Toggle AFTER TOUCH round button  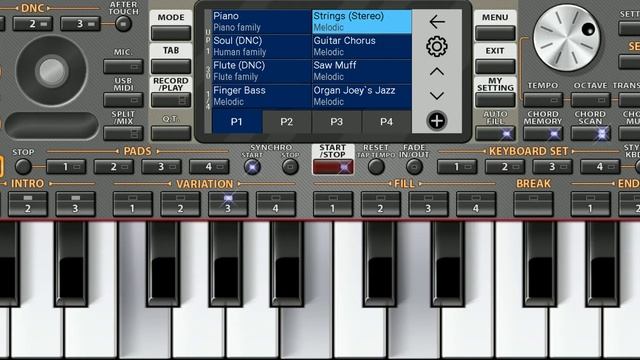123,24
